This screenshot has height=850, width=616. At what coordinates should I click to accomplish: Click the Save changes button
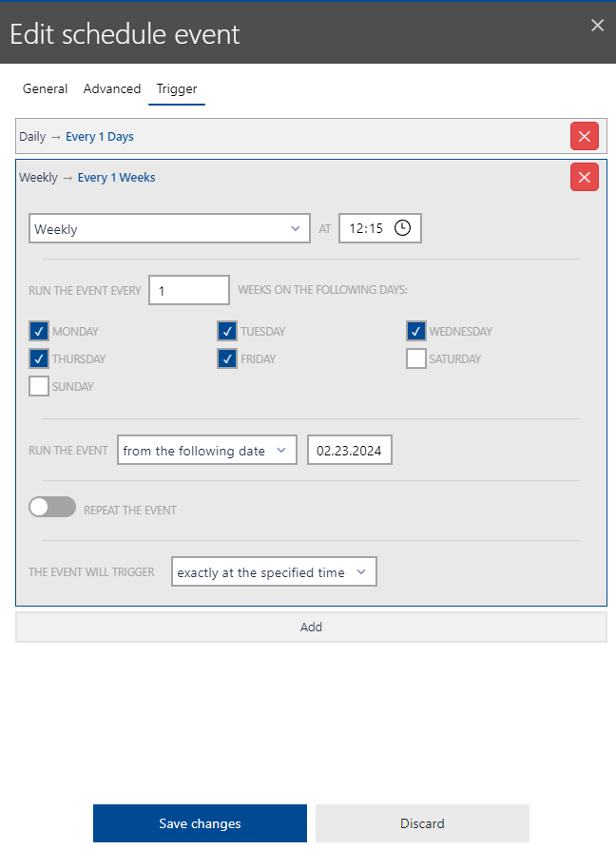[x=200, y=823]
